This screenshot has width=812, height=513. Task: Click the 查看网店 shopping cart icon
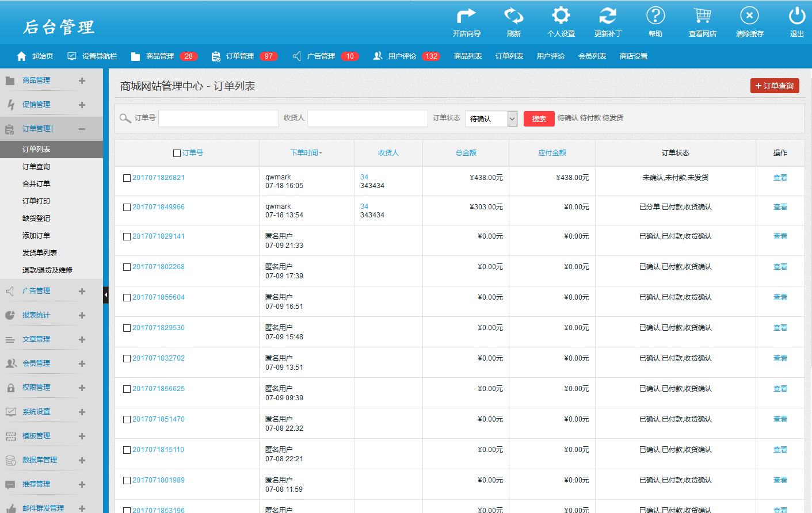coord(702,16)
